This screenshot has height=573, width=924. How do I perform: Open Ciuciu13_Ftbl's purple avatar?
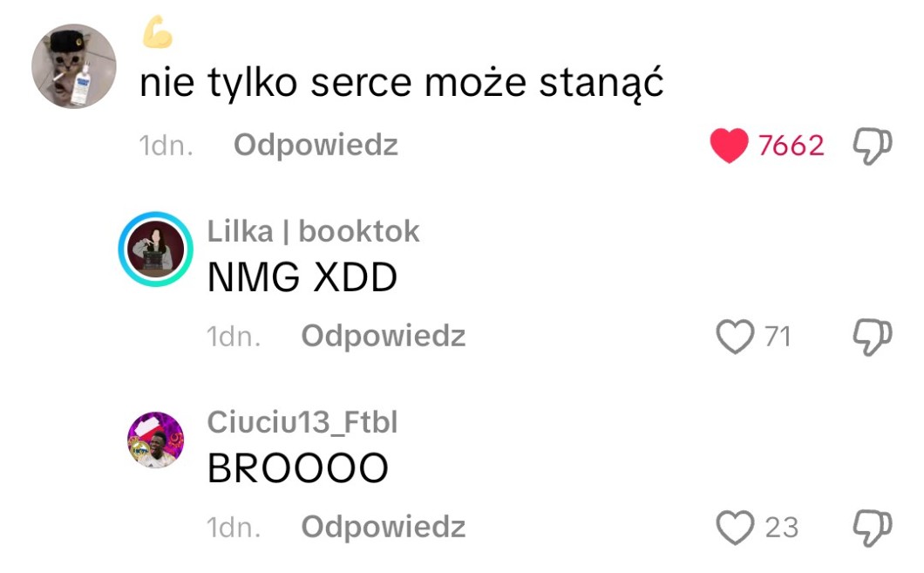[x=155, y=440]
